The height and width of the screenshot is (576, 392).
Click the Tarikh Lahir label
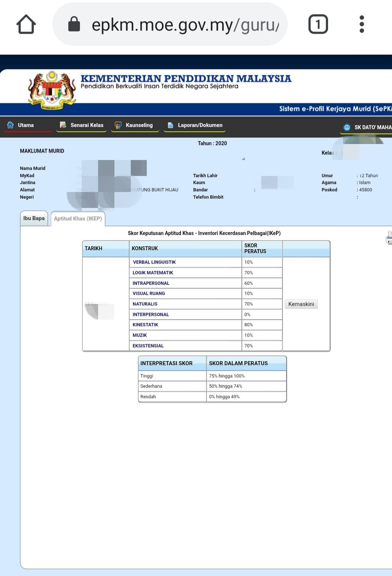(x=205, y=176)
